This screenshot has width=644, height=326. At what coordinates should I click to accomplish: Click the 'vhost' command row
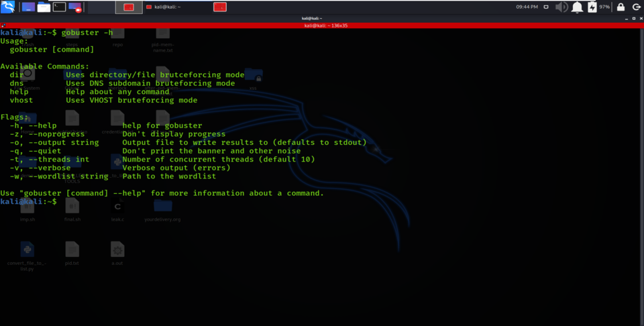[103, 100]
